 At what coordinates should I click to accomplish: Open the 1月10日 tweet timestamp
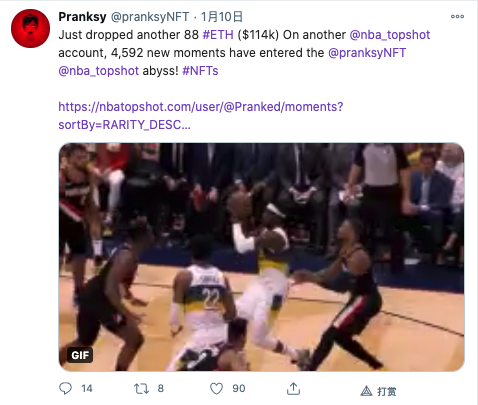click(x=222, y=17)
